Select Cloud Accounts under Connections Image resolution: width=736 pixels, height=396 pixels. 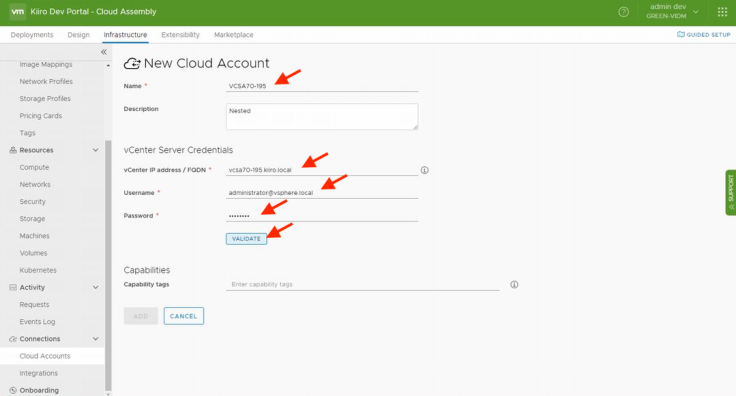(x=45, y=356)
